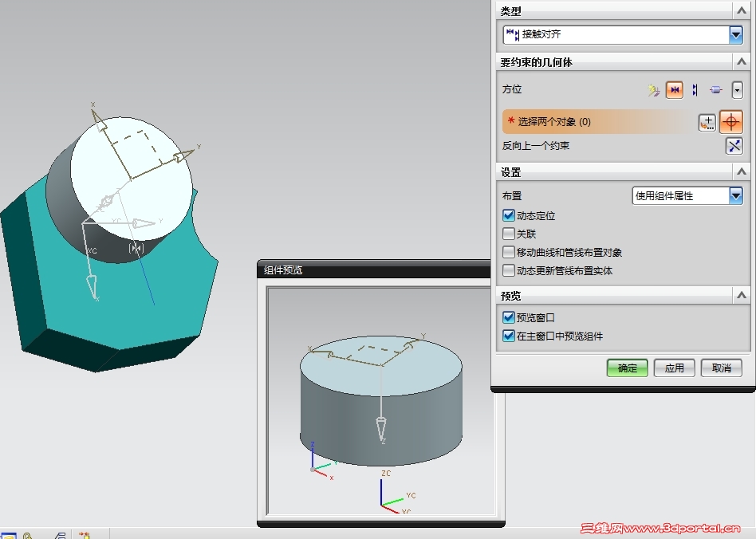Open the 接触对齐 type dropdown
The width and height of the screenshot is (756, 539).
(736, 35)
